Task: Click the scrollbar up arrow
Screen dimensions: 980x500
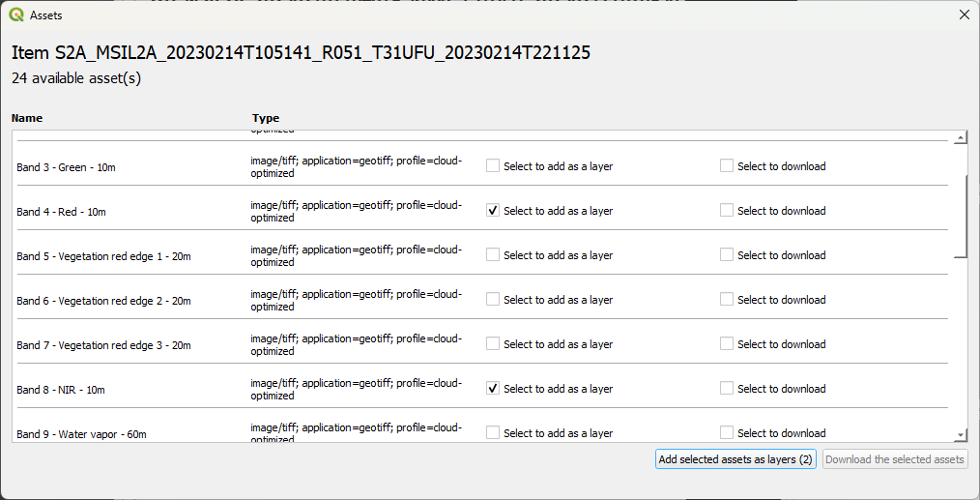Action: 960,138
